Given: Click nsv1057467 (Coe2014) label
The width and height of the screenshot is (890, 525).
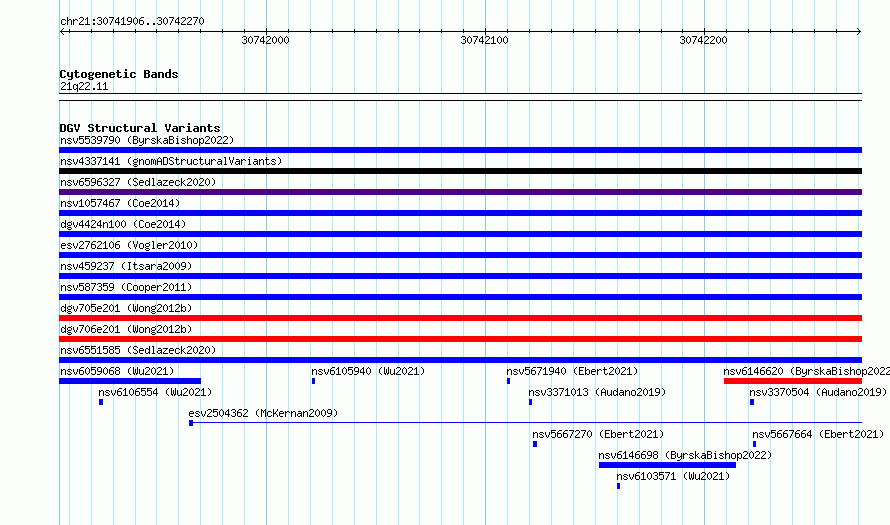Looking at the screenshot, I should click(120, 203).
